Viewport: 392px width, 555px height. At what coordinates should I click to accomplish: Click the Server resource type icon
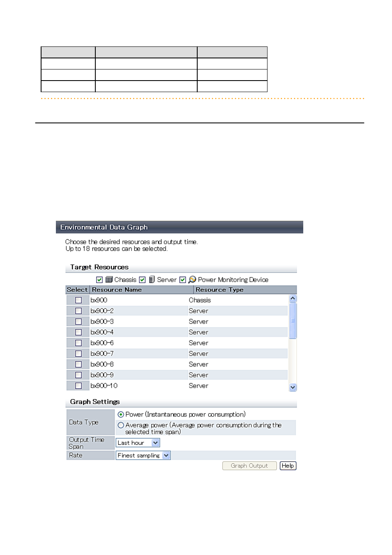(x=152, y=280)
